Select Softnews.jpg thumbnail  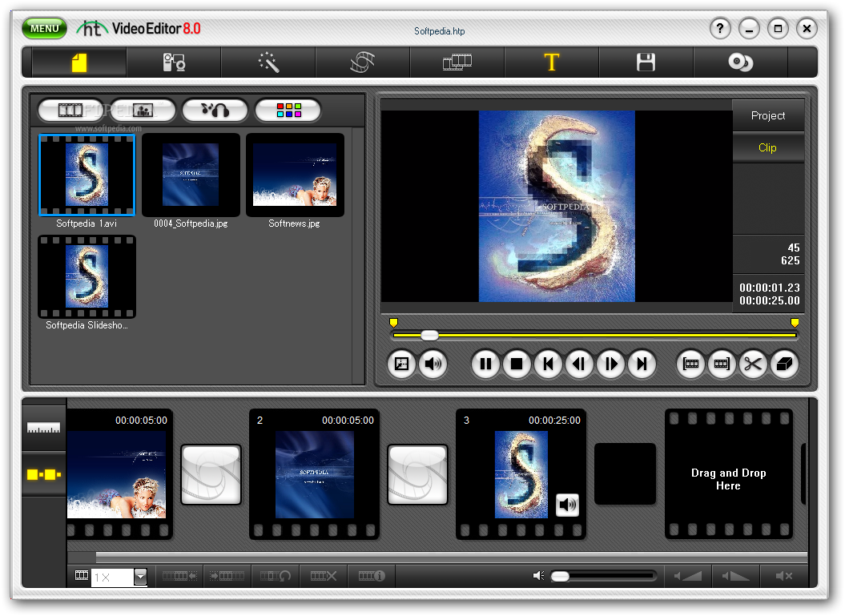[295, 175]
